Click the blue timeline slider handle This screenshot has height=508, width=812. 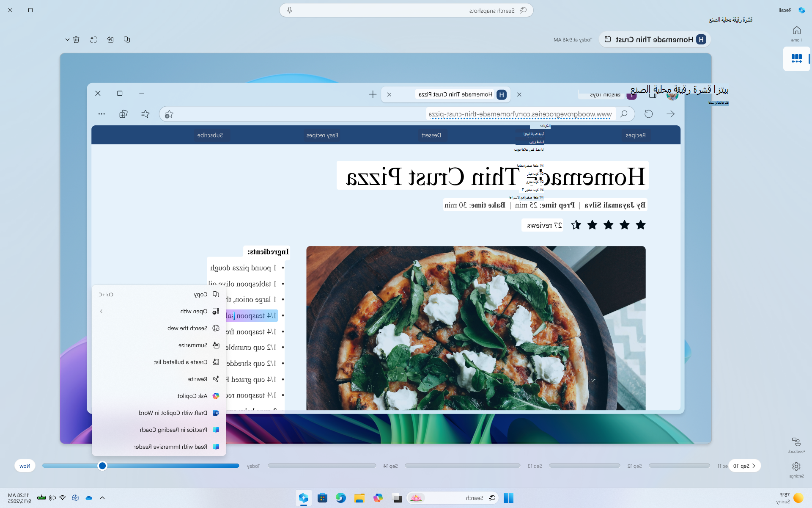pos(102,466)
